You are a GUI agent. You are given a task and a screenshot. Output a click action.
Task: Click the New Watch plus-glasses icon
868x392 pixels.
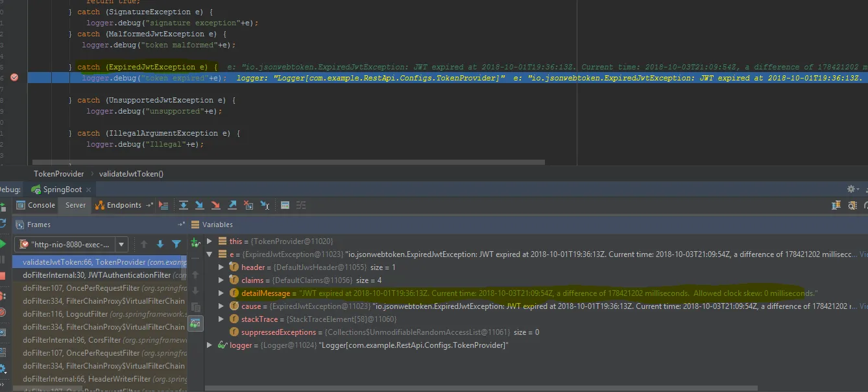click(195, 243)
